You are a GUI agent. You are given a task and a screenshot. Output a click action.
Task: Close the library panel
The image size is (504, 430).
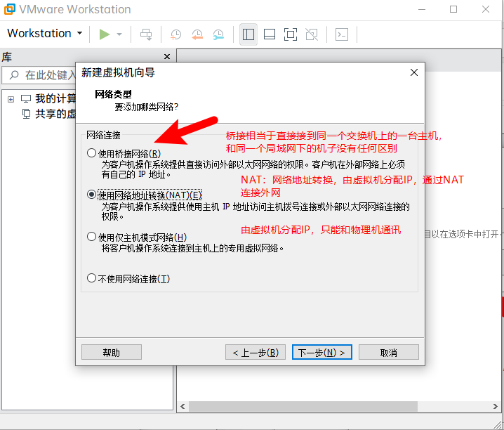coord(167,57)
